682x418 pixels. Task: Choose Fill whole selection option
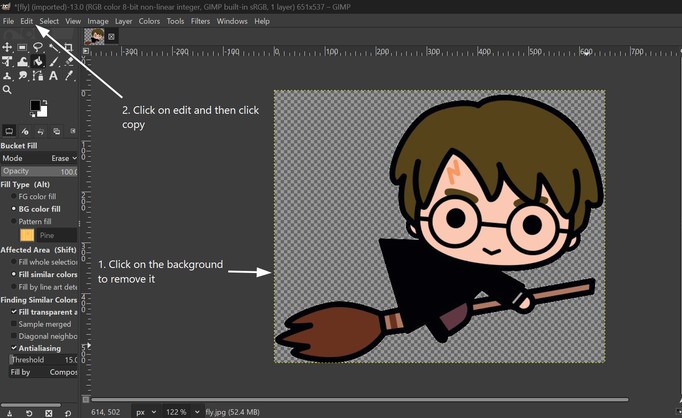click(44, 262)
